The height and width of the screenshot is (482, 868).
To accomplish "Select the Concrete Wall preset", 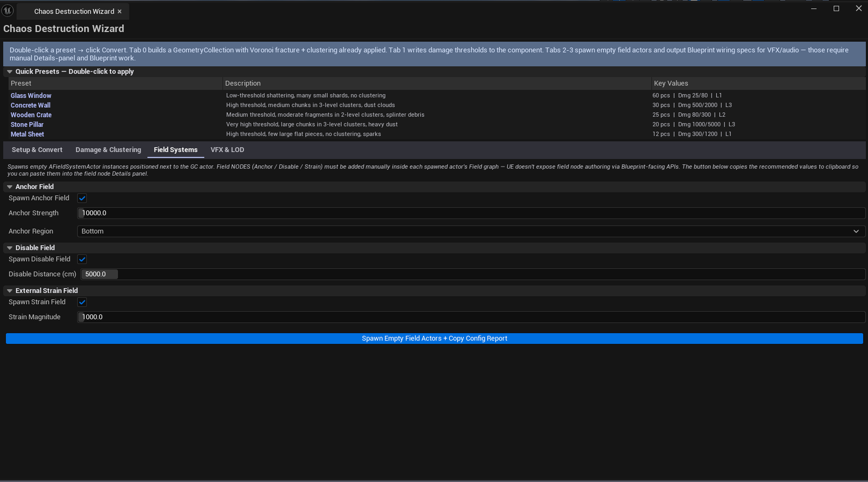I will (30, 105).
